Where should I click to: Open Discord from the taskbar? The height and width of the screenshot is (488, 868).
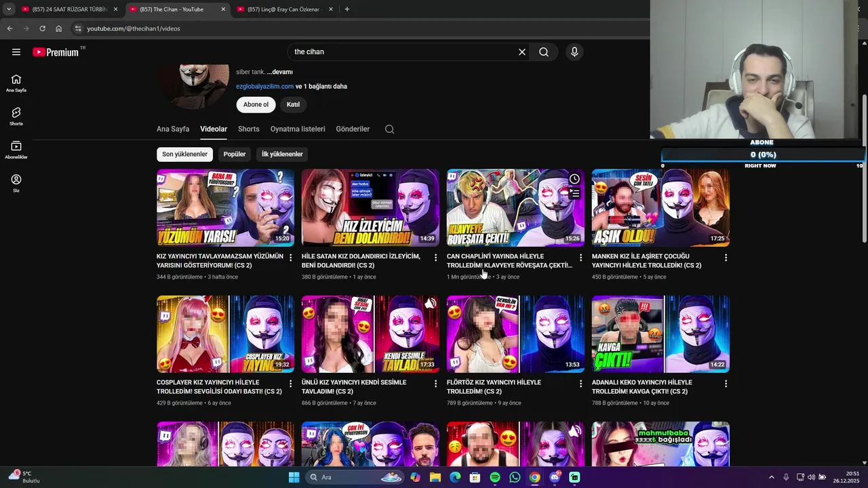click(555, 477)
